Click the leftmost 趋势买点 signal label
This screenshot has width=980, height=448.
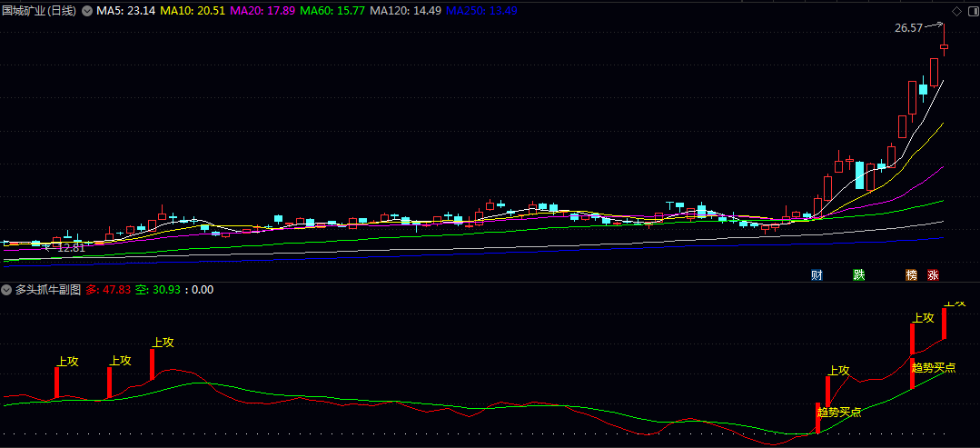point(838,412)
